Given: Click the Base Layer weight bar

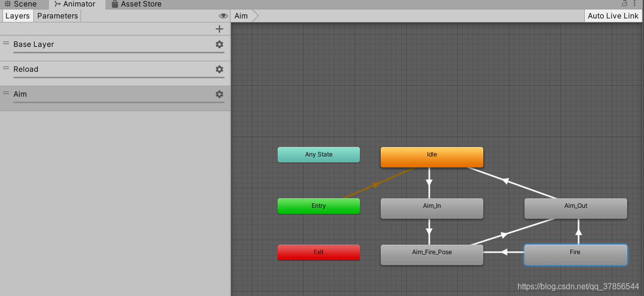Looking at the screenshot, I should pos(119,52).
